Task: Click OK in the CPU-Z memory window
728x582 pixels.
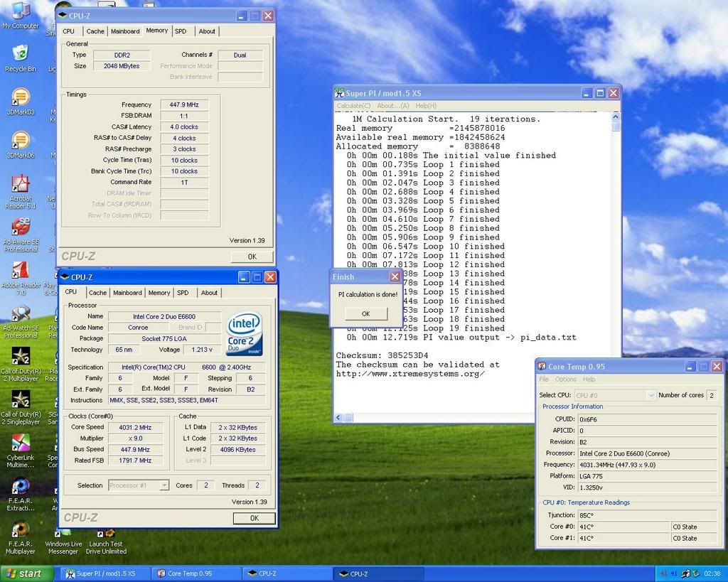Action: click(x=252, y=257)
